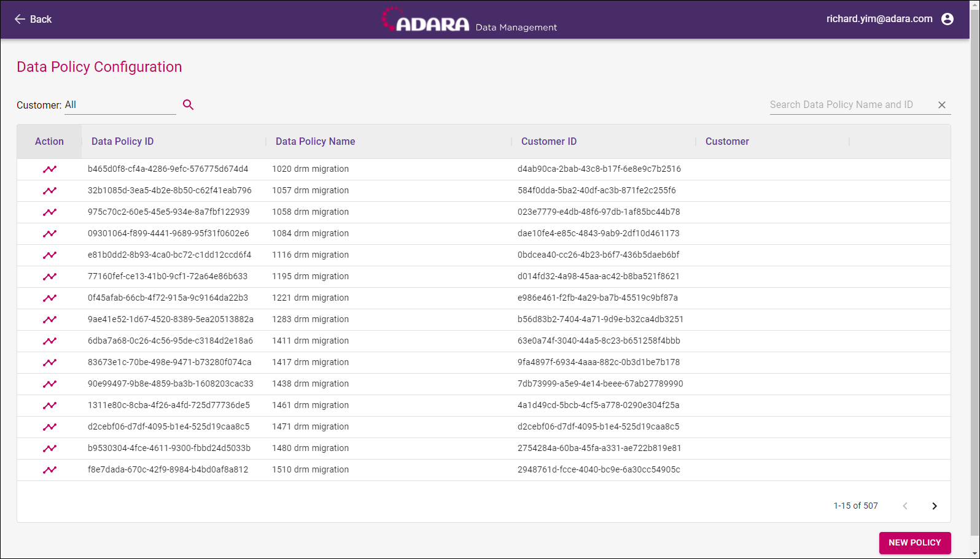Select policy ID 975c70c2-60e5-45e5-934e-8a7fbf122939
The image size is (980, 559).
tap(169, 212)
